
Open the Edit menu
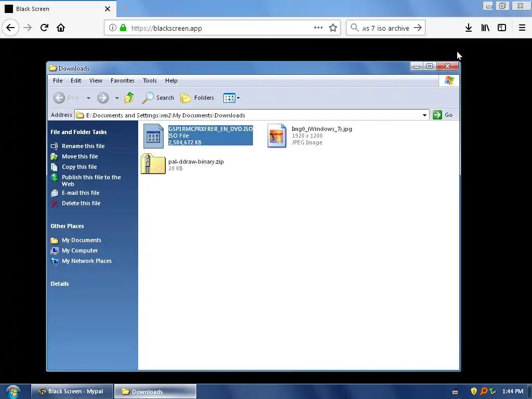(76, 81)
